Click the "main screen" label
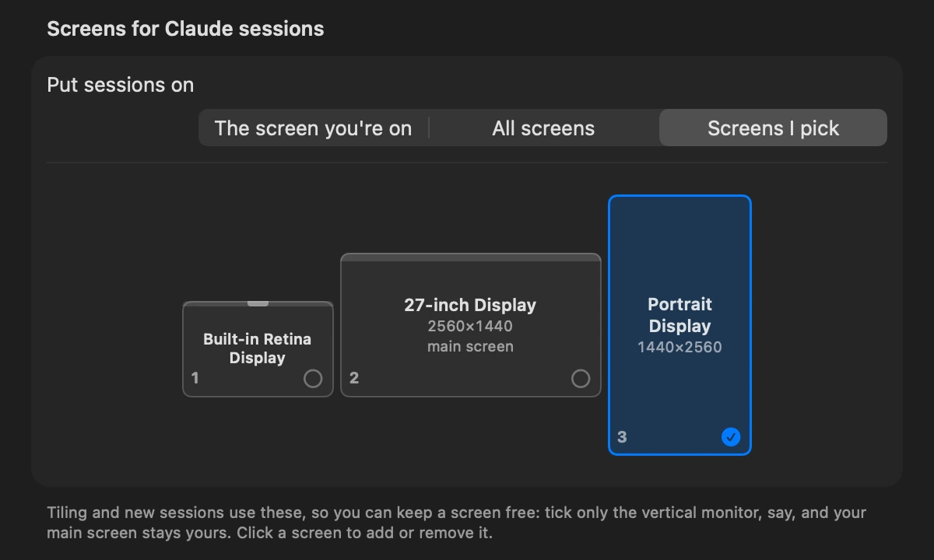The image size is (934, 560). click(x=470, y=347)
